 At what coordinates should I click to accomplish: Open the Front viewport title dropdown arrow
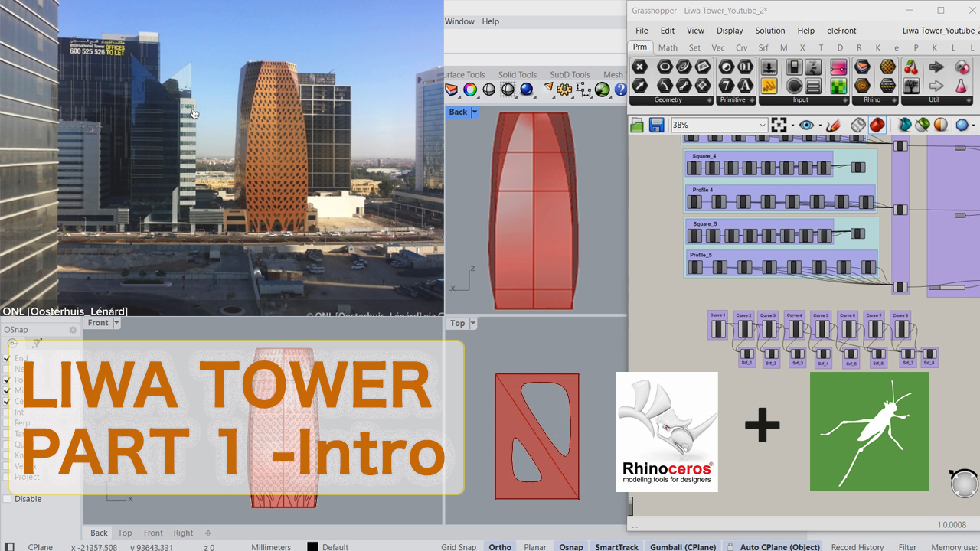(116, 323)
